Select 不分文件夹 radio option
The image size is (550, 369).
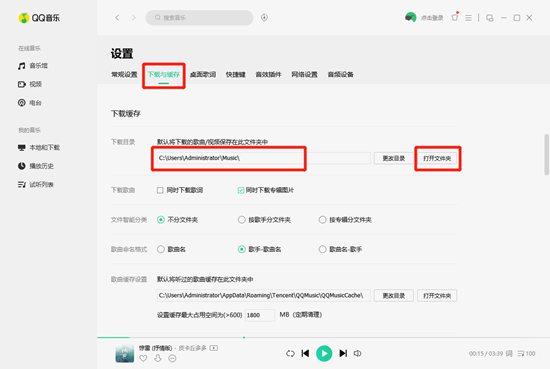coord(161,220)
